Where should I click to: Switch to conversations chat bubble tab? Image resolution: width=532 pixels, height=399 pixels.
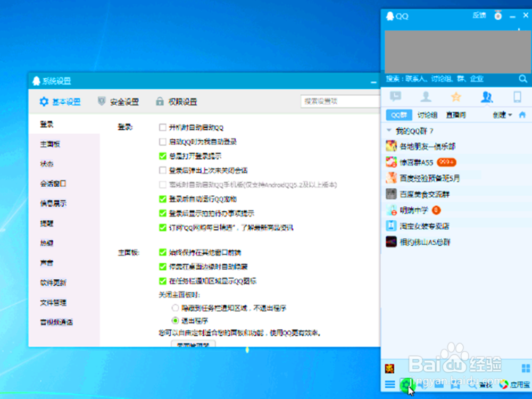(x=395, y=97)
